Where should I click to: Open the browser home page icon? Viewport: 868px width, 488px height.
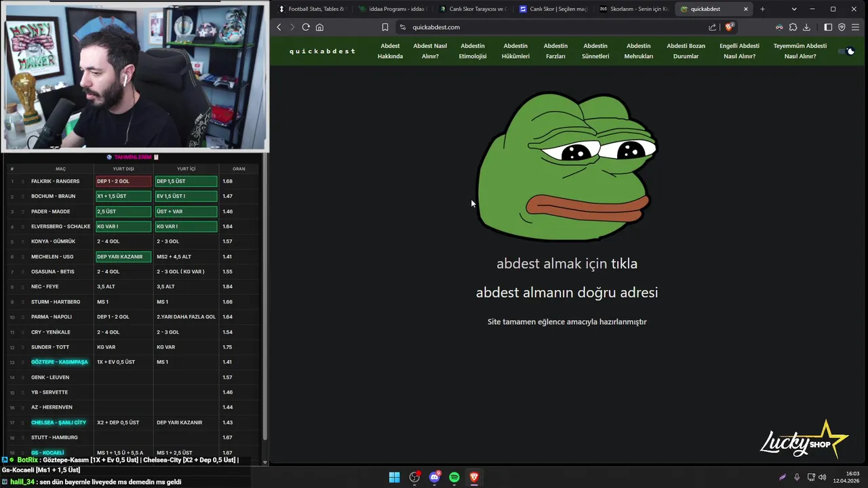coord(319,27)
